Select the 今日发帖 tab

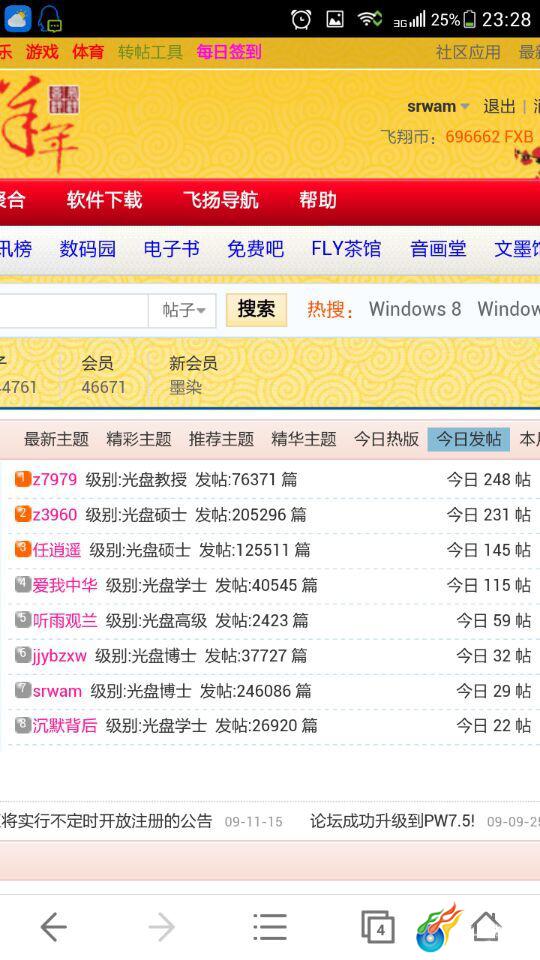point(468,439)
